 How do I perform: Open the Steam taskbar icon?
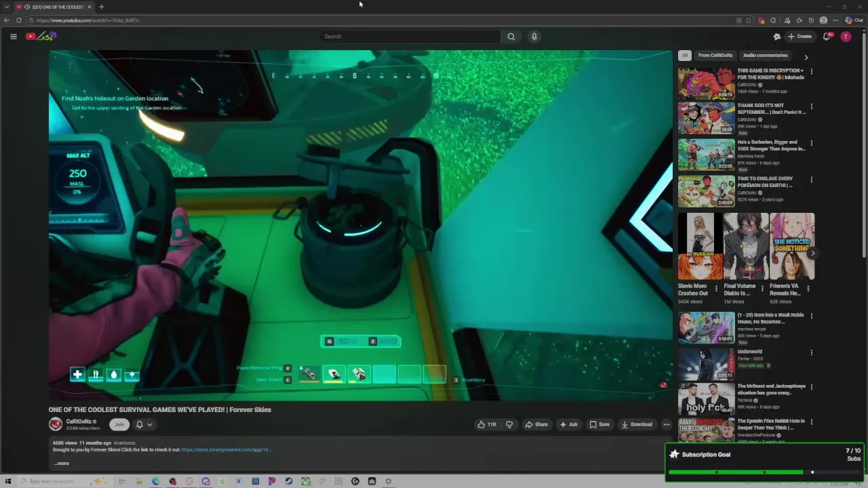pyautogui.click(x=289, y=481)
